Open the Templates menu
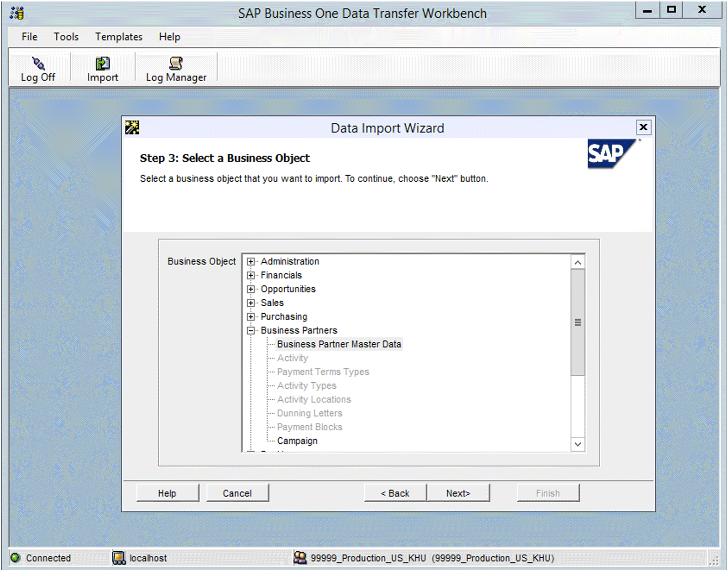Screen dimensions: 728x570 (119, 37)
